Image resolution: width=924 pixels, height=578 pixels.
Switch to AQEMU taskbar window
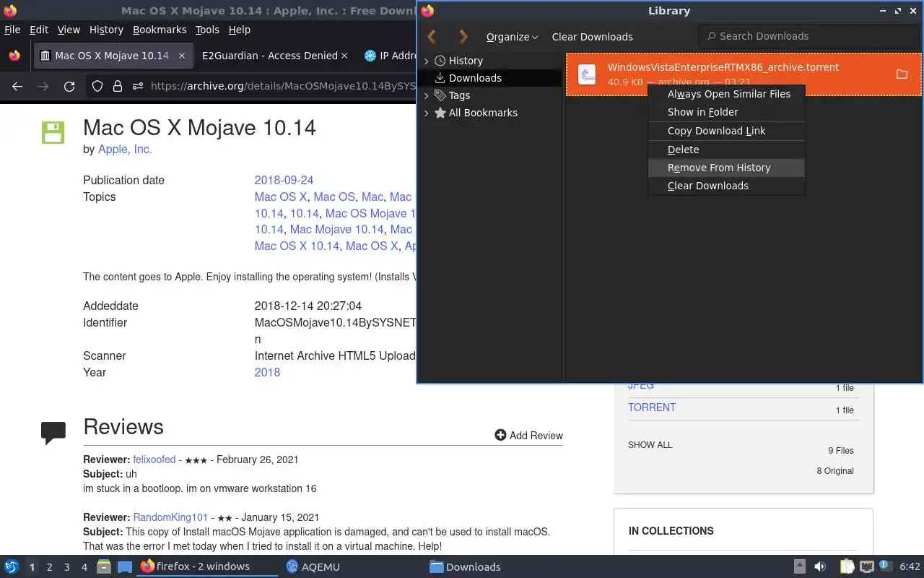[313, 567]
